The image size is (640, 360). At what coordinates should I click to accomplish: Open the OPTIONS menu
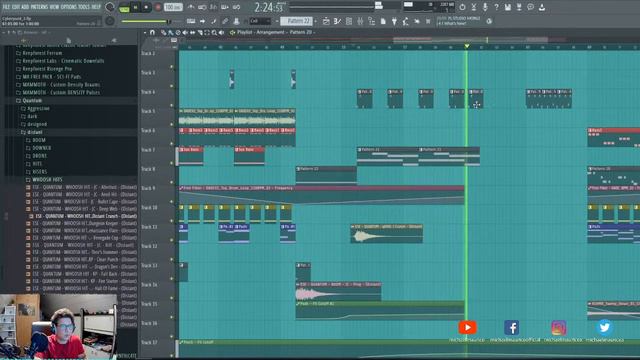click(70, 7)
